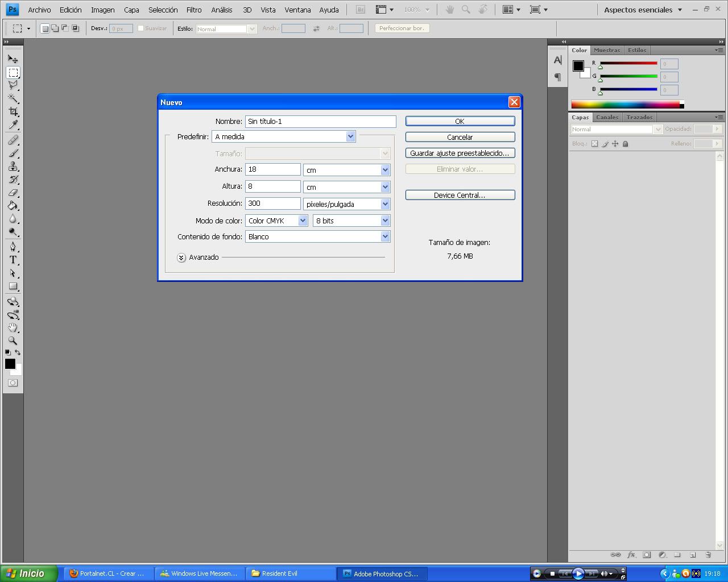Open the Filtro menu
Viewport: 728px width, 582px height.
click(x=194, y=10)
